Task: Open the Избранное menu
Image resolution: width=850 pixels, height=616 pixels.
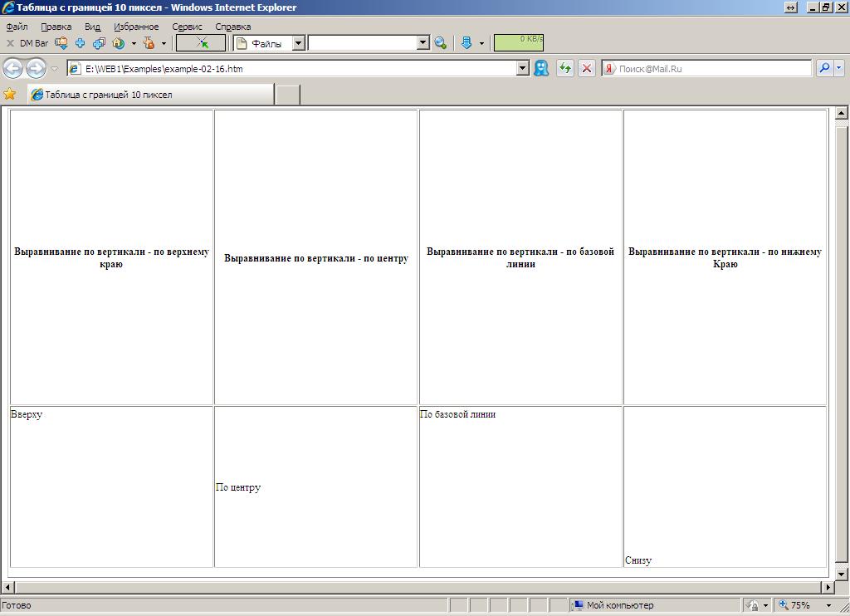Action: pyautogui.click(x=136, y=27)
